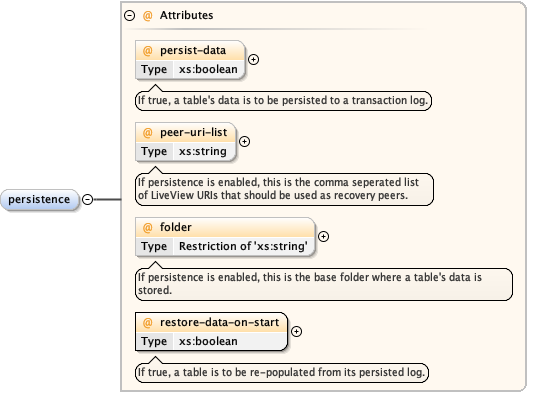Click the @ icon of folder attribute
The width and height of the screenshot is (544, 393).
tap(147, 228)
